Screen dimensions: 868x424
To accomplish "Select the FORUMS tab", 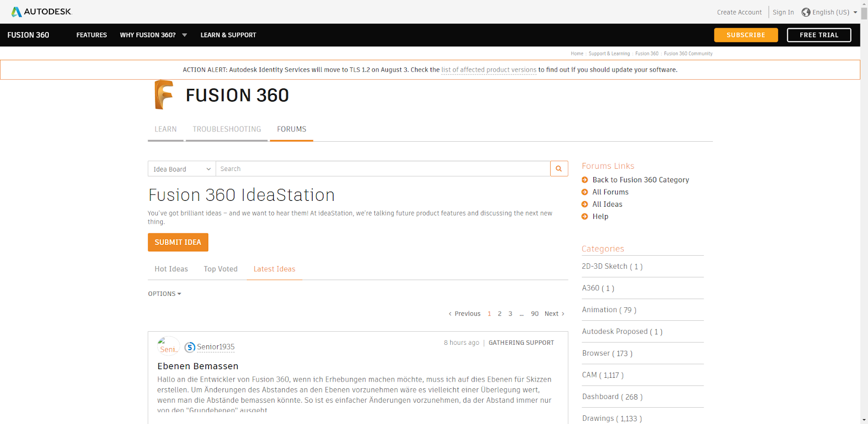I will pyautogui.click(x=291, y=129).
